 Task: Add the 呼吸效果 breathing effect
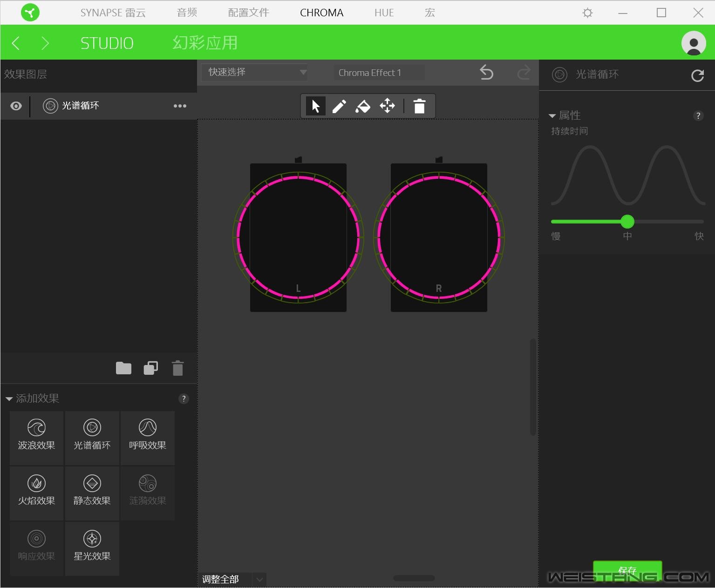click(x=148, y=438)
